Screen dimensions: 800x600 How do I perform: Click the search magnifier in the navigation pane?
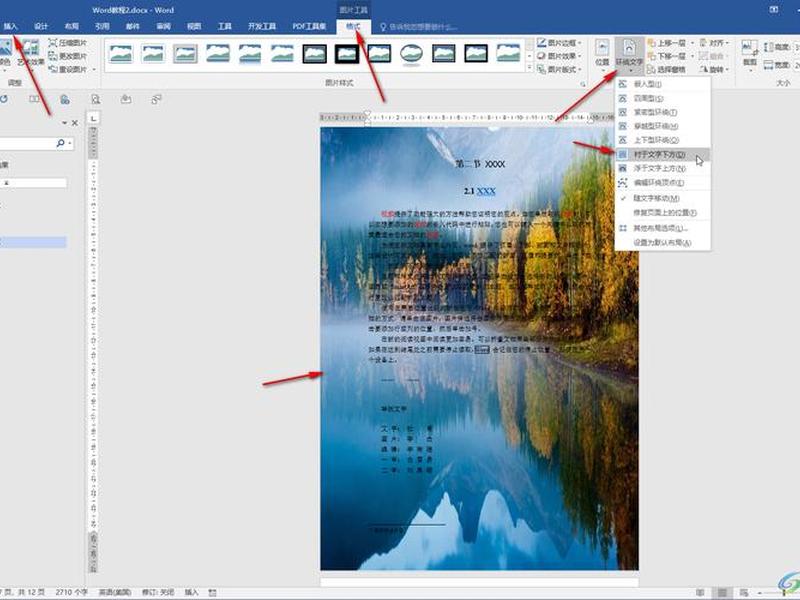click(x=61, y=143)
